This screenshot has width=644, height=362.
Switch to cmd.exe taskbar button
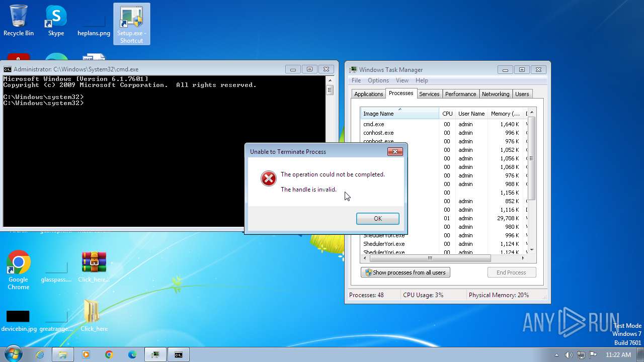[x=179, y=354]
